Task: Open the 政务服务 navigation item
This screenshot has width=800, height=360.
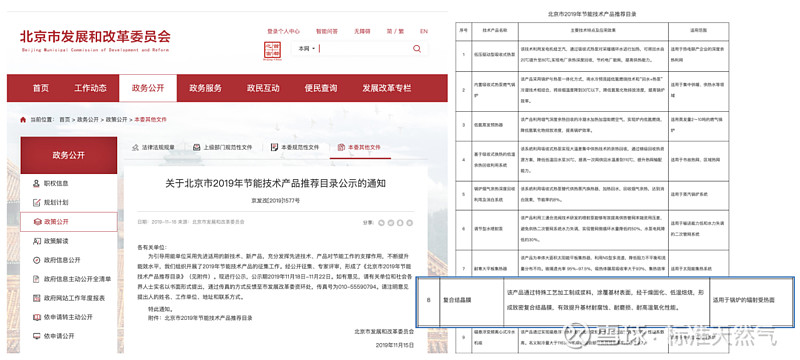Action: tap(206, 88)
